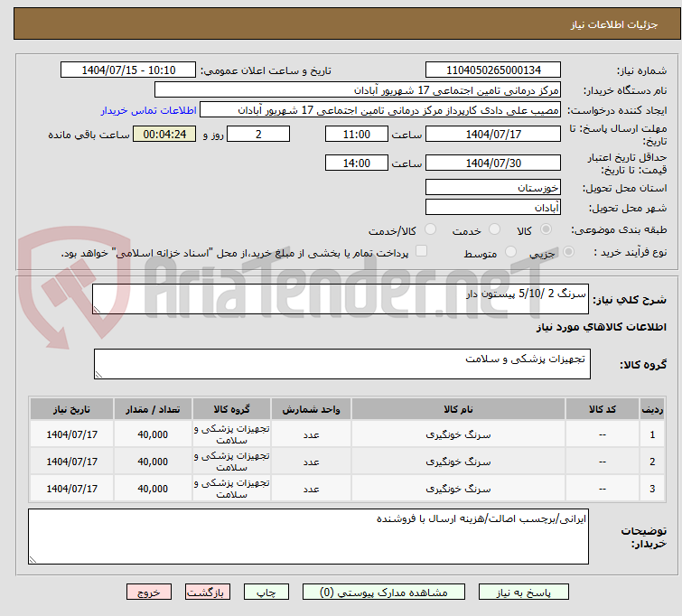This screenshot has height=616, width=682.
Task: Click date 1404/07/17 in table row 2
Action: click(x=71, y=462)
